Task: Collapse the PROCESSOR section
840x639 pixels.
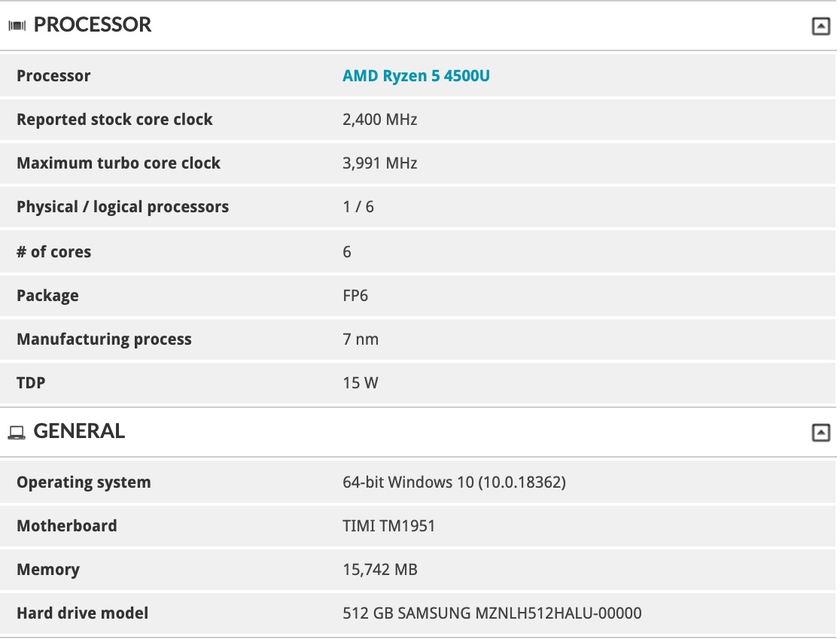Action: (820, 26)
